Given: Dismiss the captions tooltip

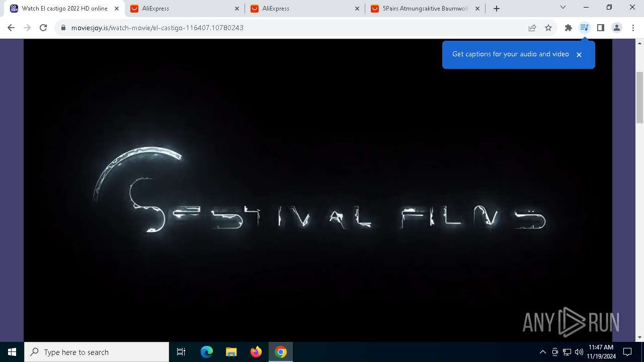Looking at the screenshot, I should click(579, 54).
